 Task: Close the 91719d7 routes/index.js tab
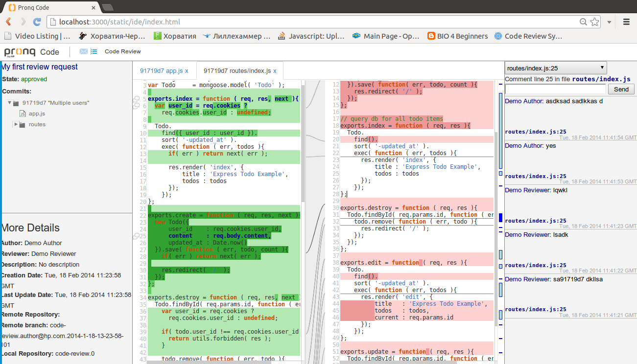(275, 70)
